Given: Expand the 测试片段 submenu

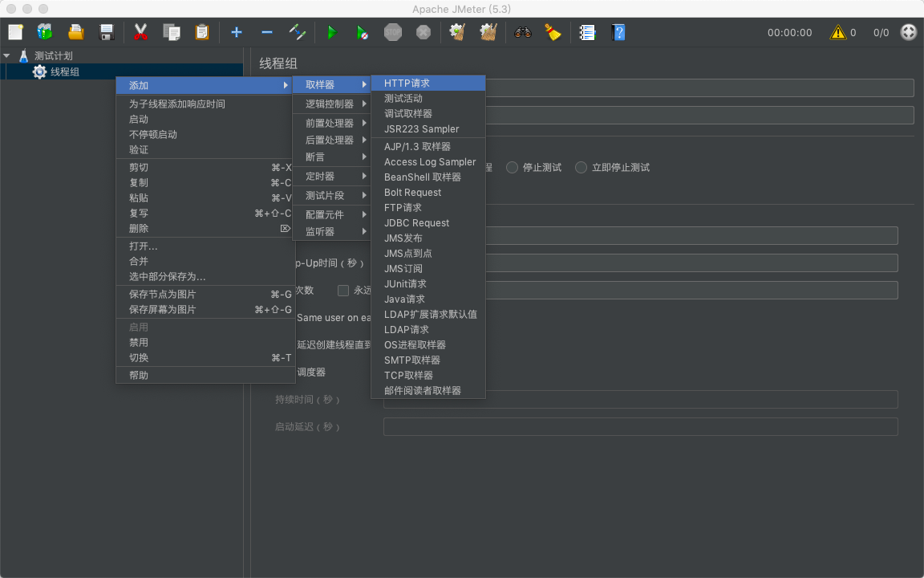Looking at the screenshot, I should 332,195.
